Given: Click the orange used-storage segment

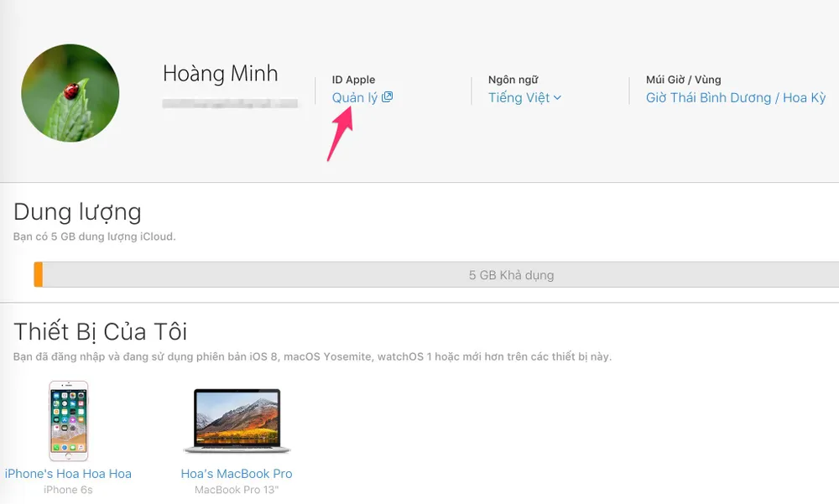Looking at the screenshot, I should [39, 275].
